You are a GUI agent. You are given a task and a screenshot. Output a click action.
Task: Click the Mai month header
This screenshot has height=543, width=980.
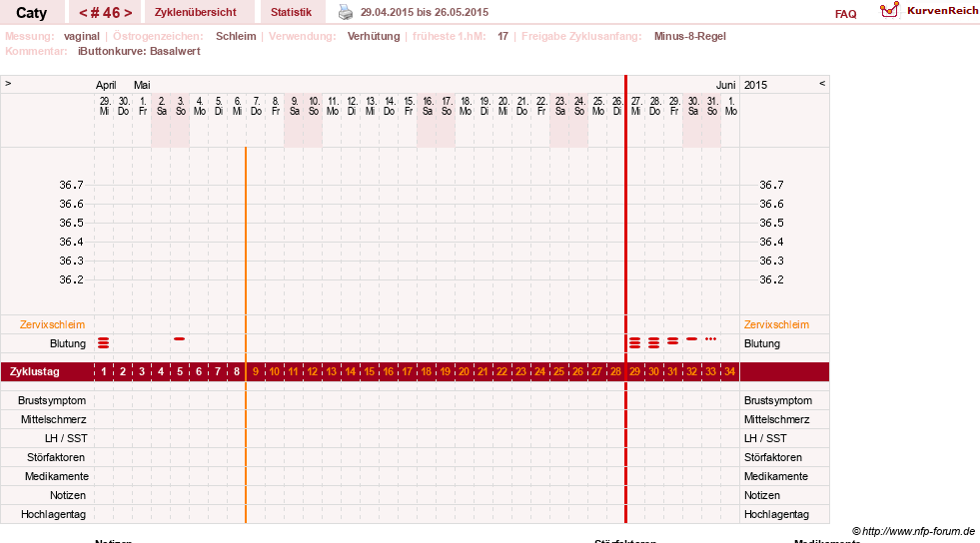[x=142, y=85]
